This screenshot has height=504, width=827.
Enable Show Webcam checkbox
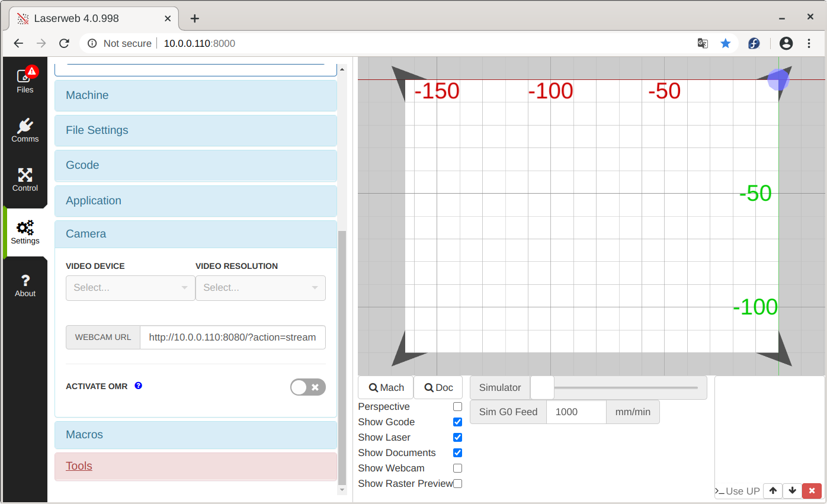tap(457, 468)
